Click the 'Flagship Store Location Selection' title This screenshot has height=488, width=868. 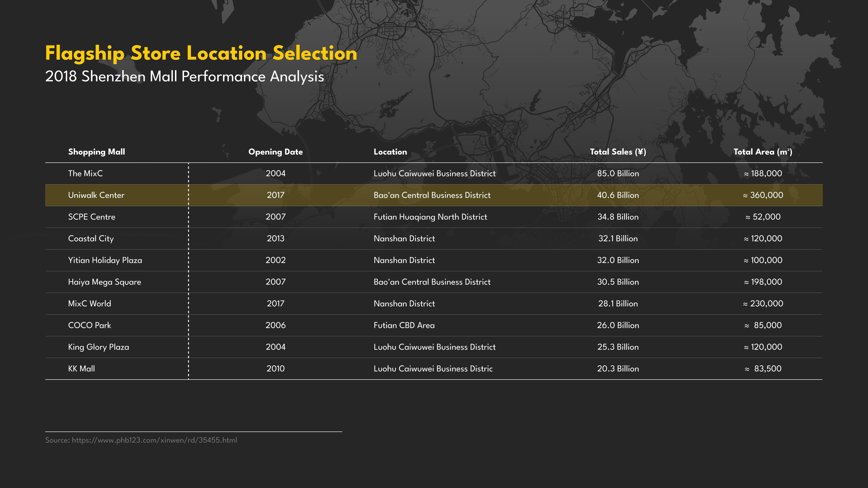[x=201, y=54]
